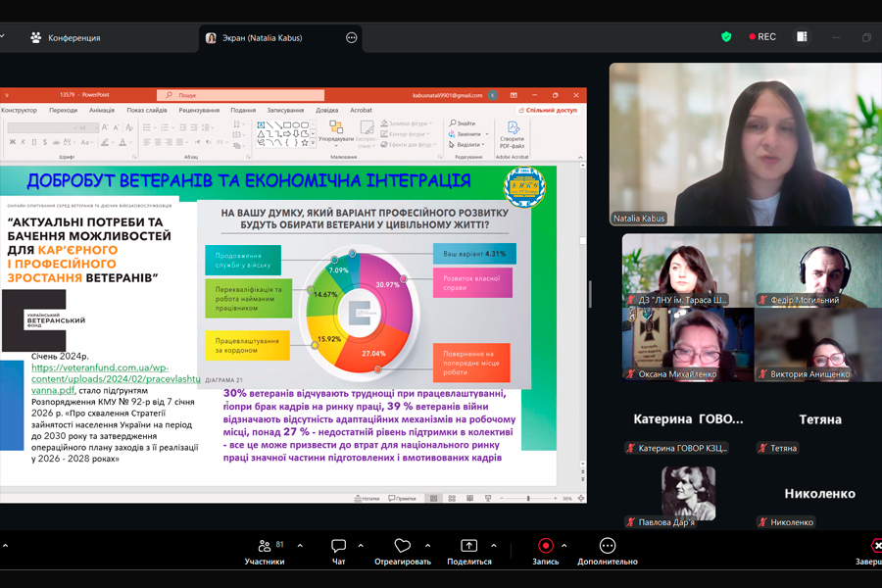Start slide show from status bar
The image size is (882, 588).
[488, 499]
